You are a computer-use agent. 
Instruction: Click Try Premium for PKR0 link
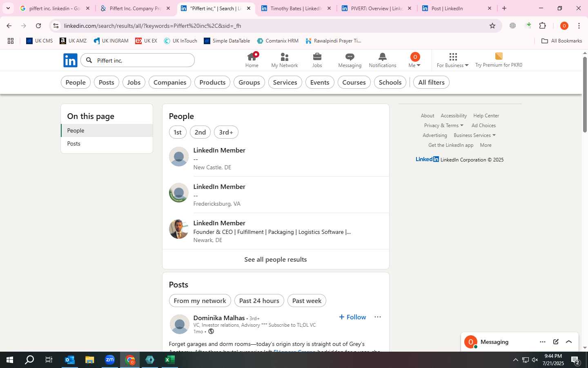pos(499,60)
